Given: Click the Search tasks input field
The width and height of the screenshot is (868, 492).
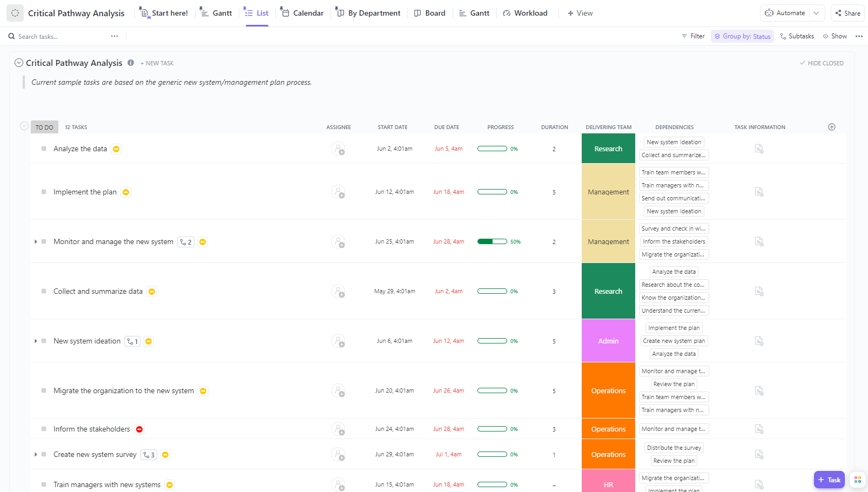Looking at the screenshot, I should click(x=59, y=37).
